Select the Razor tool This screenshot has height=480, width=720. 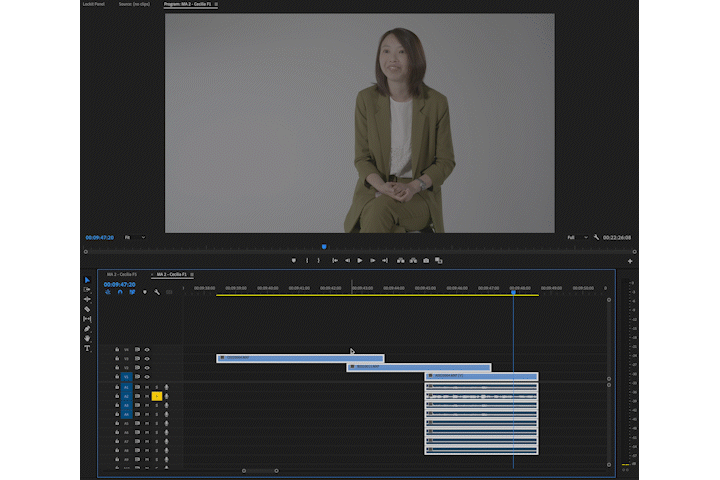[87, 309]
